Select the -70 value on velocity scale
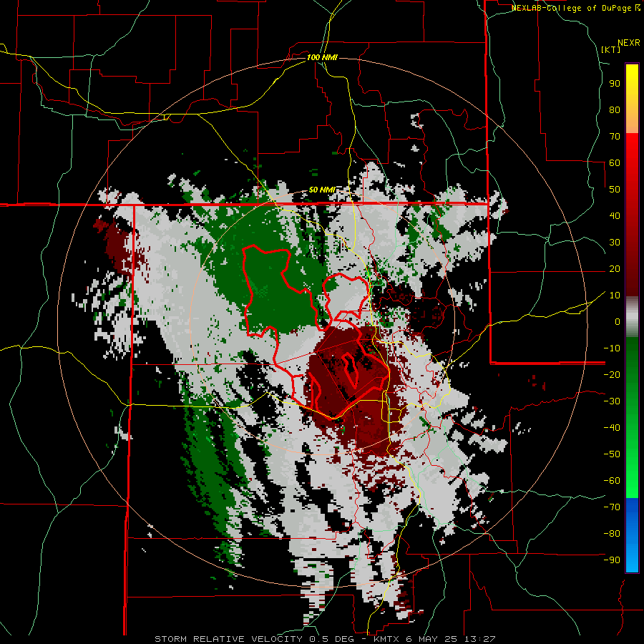The width and height of the screenshot is (644, 644). click(x=612, y=507)
